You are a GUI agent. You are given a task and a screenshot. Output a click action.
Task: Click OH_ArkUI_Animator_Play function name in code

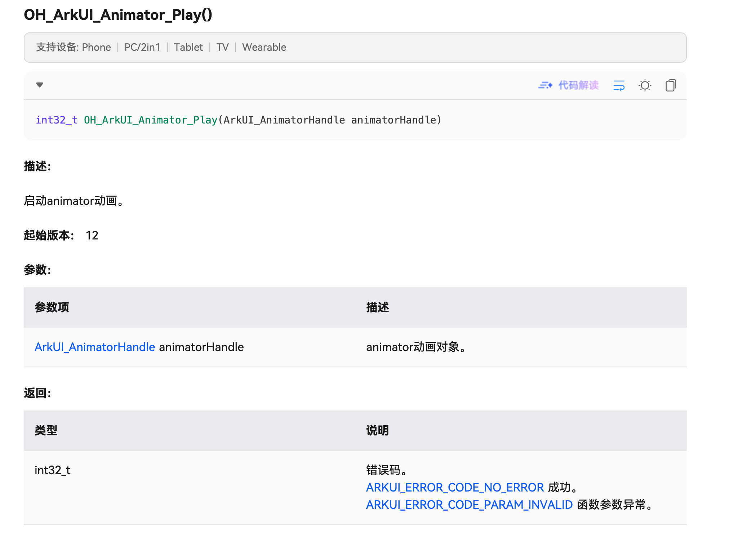[x=151, y=120]
